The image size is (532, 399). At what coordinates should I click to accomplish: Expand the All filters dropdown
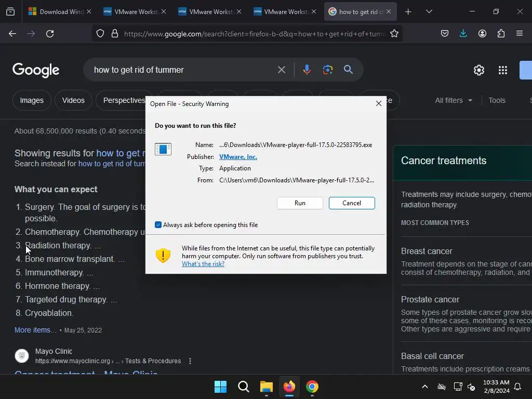tap(454, 100)
